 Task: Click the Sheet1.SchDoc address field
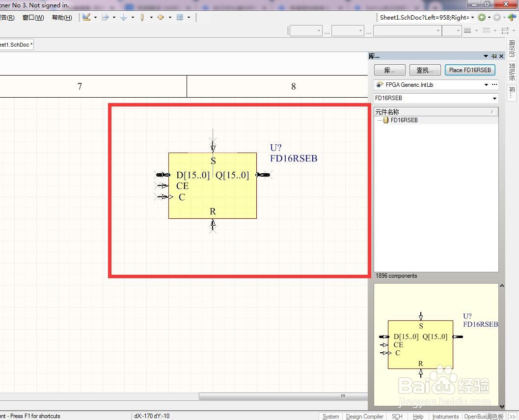[x=424, y=18]
